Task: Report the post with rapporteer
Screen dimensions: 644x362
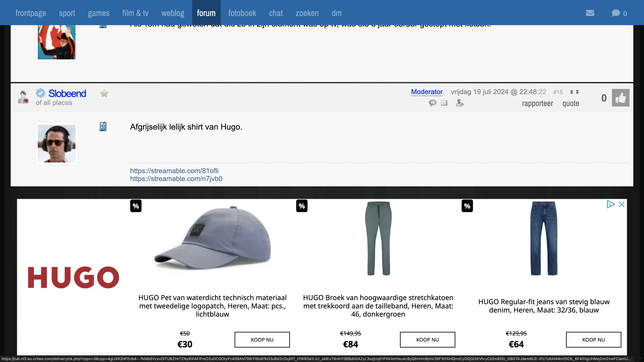Action: [537, 103]
